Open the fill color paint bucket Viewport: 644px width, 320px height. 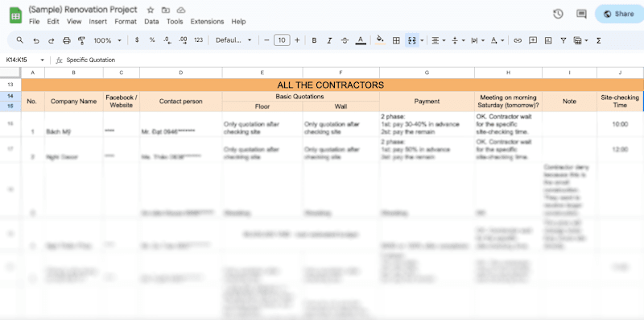point(380,39)
